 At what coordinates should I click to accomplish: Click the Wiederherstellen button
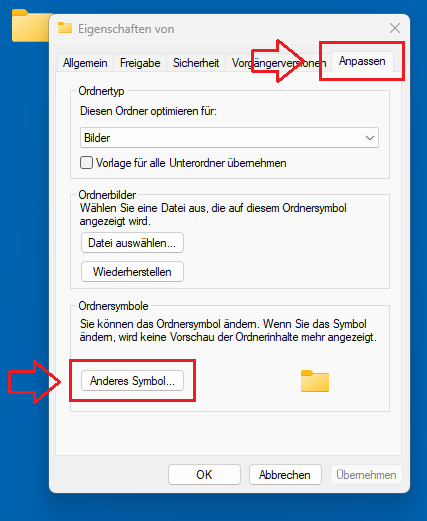coord(132,272)
